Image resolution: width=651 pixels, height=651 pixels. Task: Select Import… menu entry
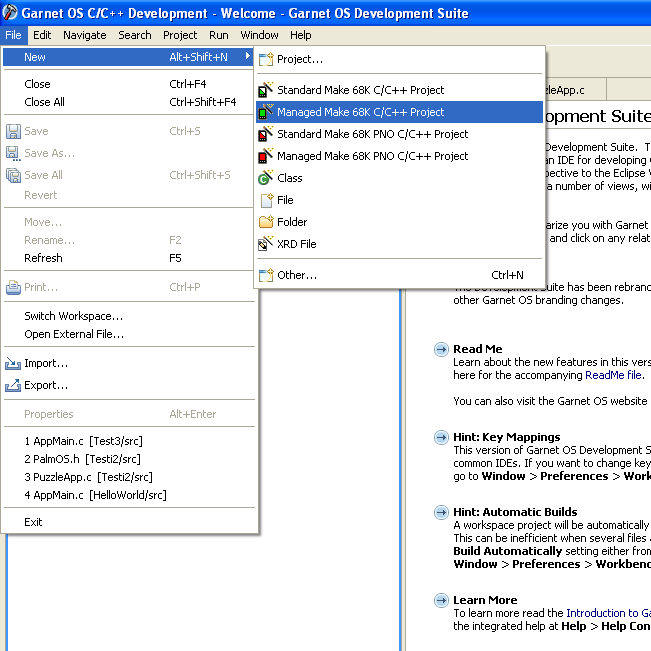(x=128, y=363)
